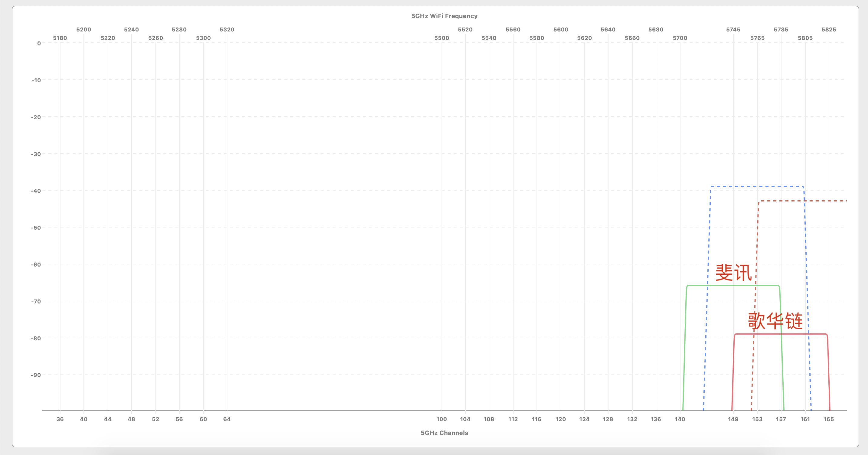Click the 5GHz Channels axis title

(444, 433)
